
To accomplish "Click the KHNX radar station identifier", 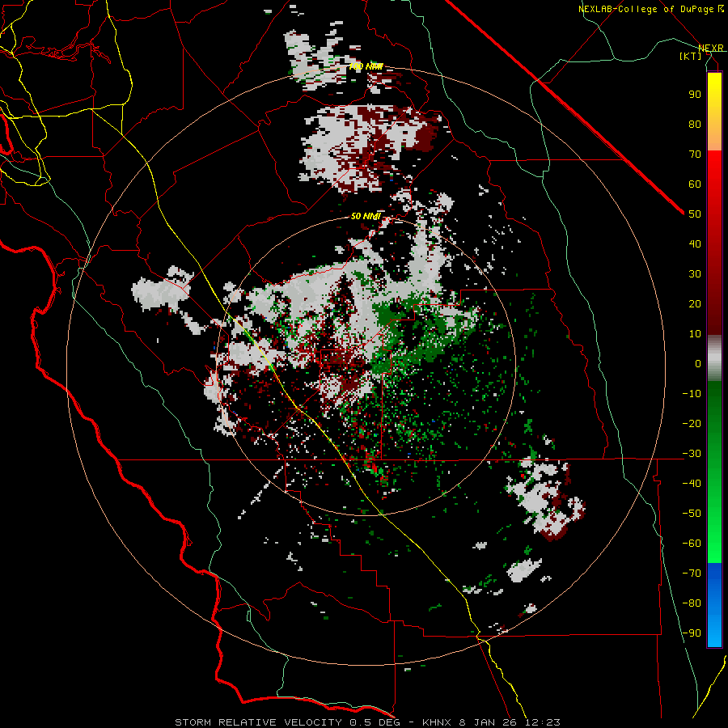I will point(437,722).
